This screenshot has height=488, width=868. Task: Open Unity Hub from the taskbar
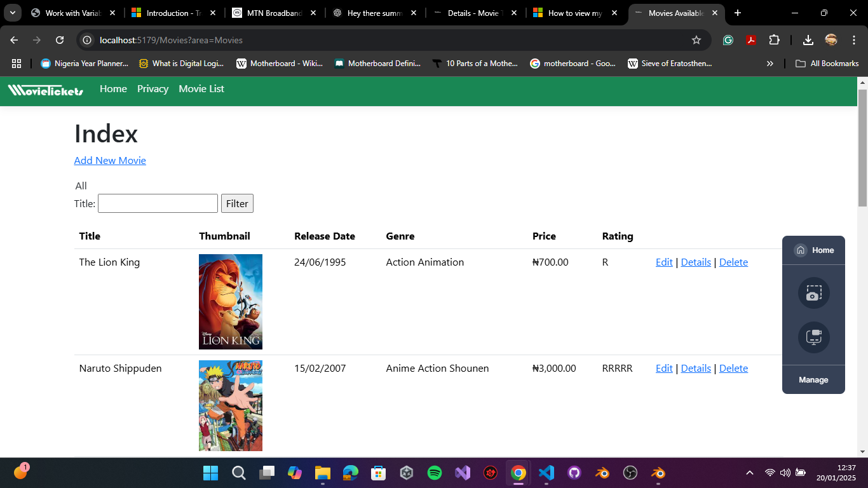click(407, 473)
